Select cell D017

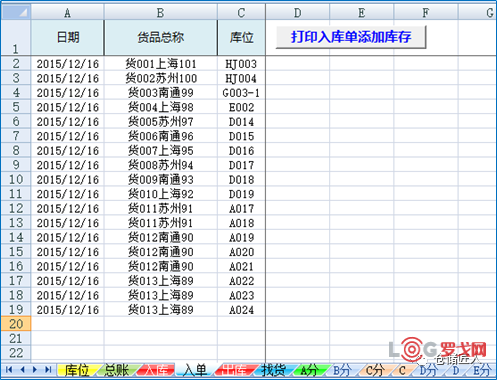pyautogui.click(x=241, y=165)
